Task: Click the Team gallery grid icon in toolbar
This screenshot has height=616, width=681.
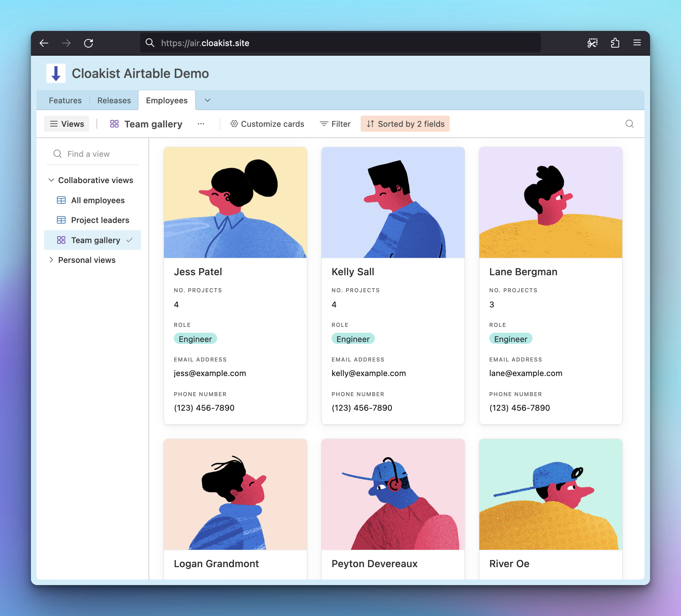Action: point(114,124)
